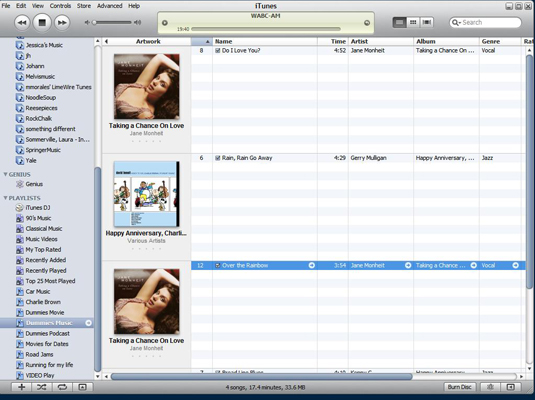Uncheck the 'Rain, Rain Go Away' checkbox
This screenshot has width=535, height=400.
pos(218,158)
